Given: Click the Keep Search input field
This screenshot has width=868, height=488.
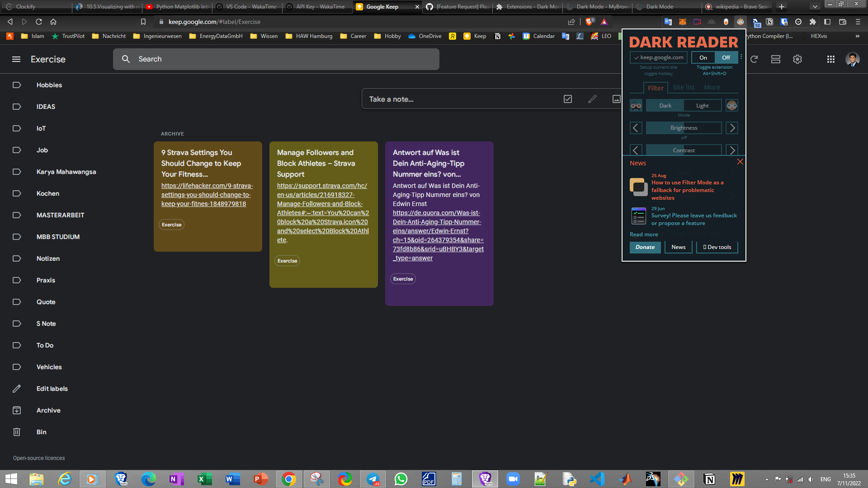Looking at the screenshot, I should pyautogui.click(x=276, y=59).
